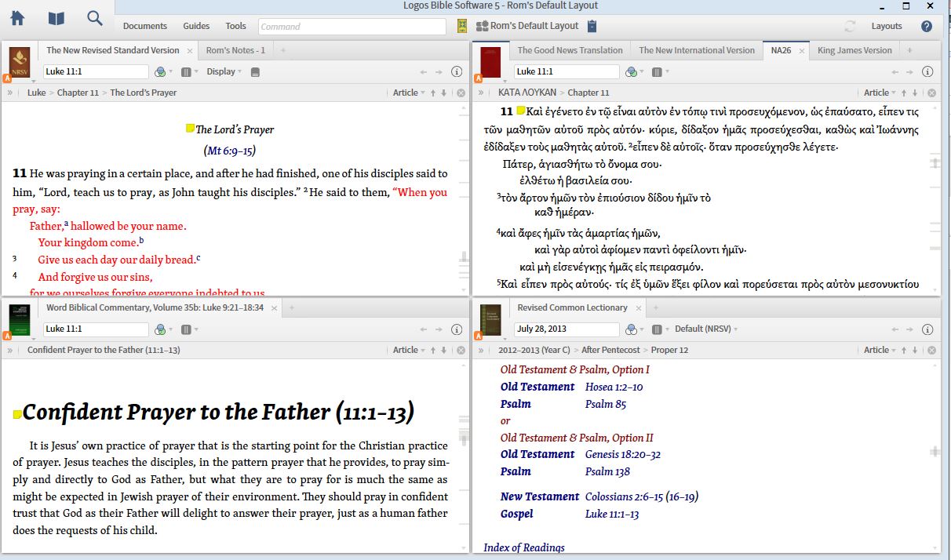951x560 pixels.
Task: Expand the commentary contents sidebar chevron
Action: [10, 350]
